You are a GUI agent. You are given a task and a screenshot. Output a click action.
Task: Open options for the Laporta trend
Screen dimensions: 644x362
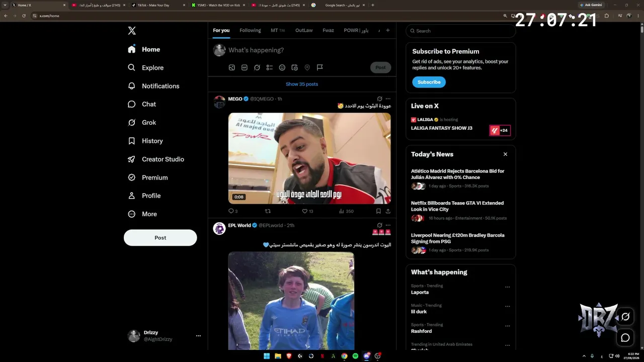(507, 287)
